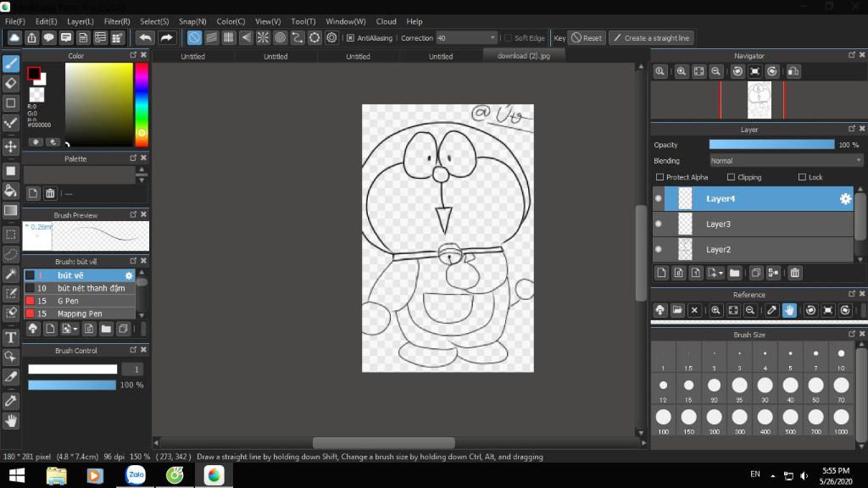868x488 pixels.
Task: Enable the radial snap guide icon
Action: pos(263,38)
